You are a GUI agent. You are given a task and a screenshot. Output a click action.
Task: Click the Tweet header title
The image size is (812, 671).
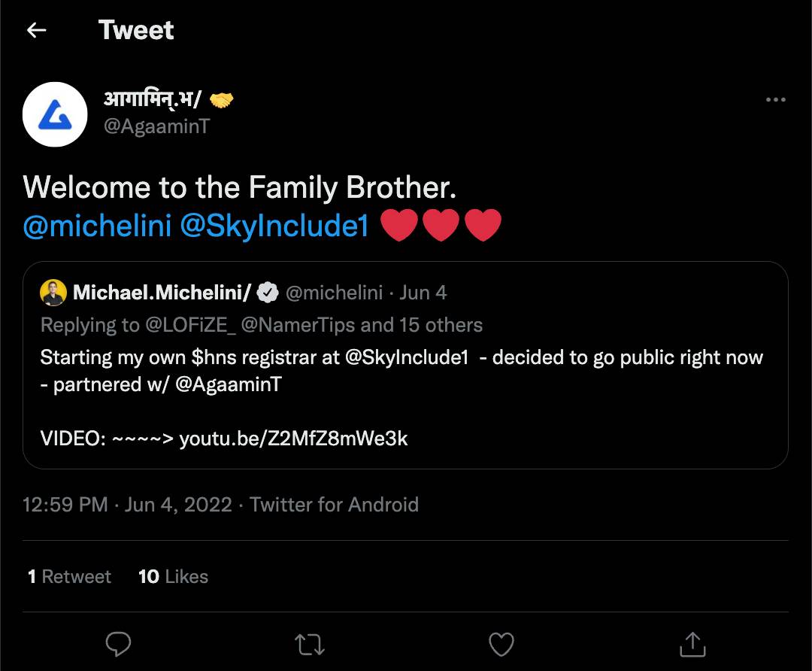click(x=136, y=30)
